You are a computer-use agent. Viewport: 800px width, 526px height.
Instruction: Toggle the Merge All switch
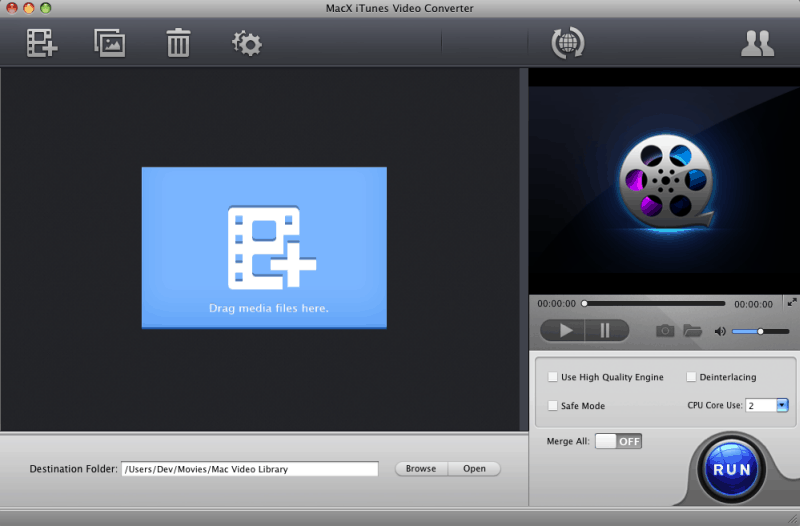point(618,441)
